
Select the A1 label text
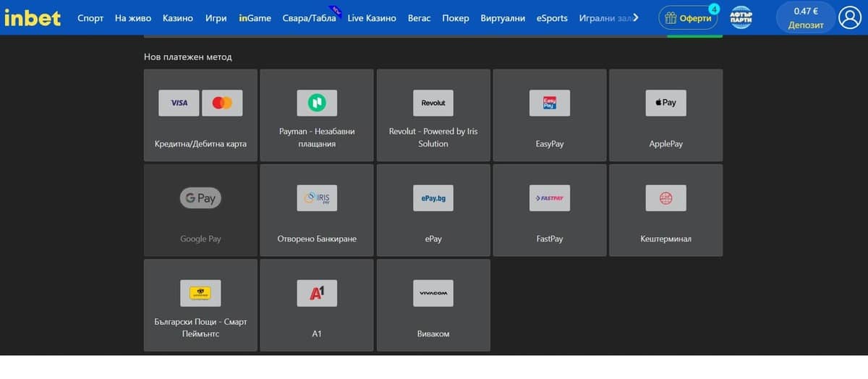pos(317,333)
